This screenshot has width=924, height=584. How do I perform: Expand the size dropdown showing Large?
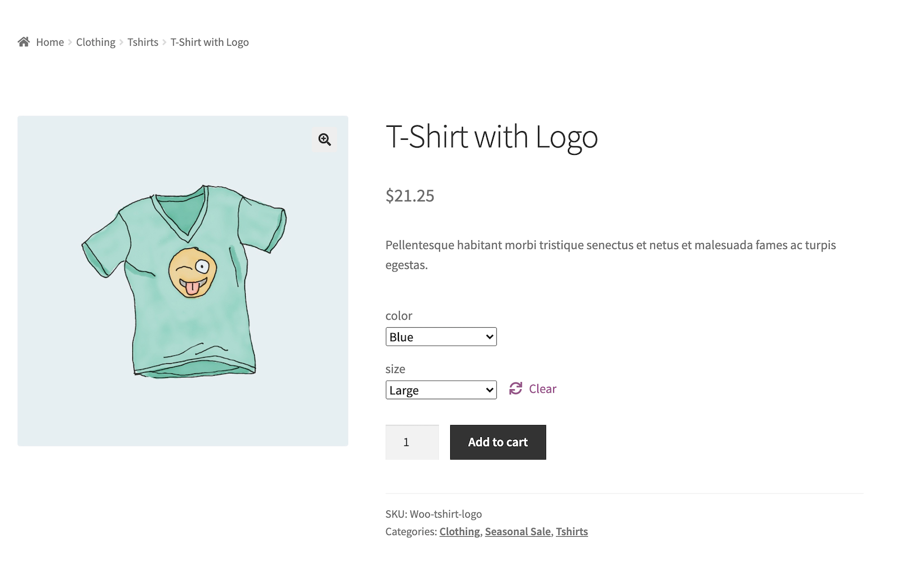point(441,390)
